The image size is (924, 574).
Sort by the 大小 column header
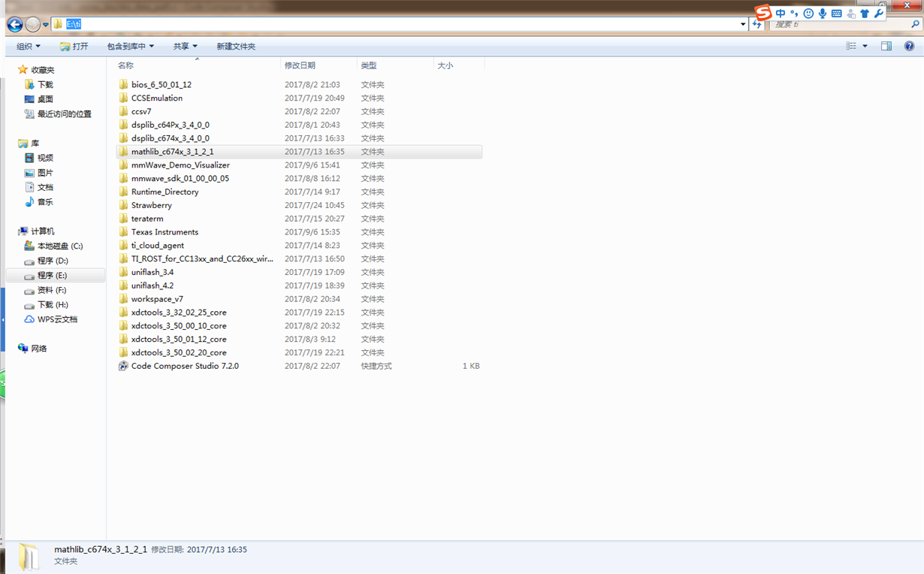pyautogui.click(x=445, y=66)
